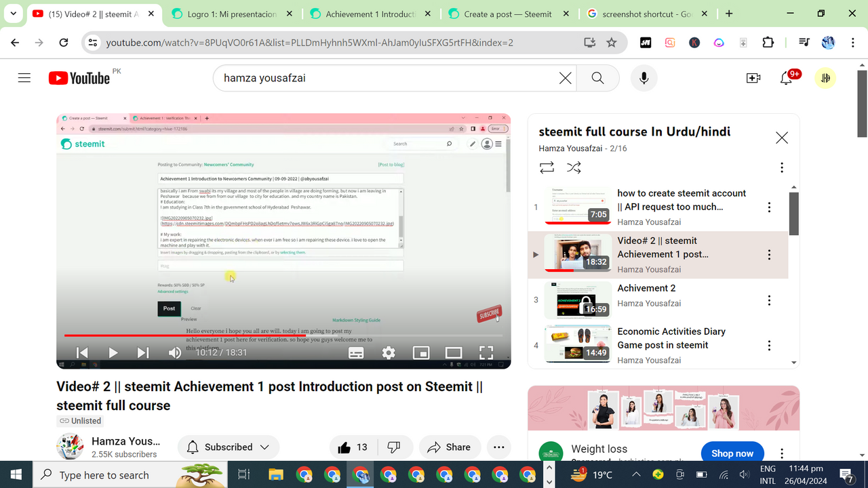Open YouTube notifications bell

(787, 78)
